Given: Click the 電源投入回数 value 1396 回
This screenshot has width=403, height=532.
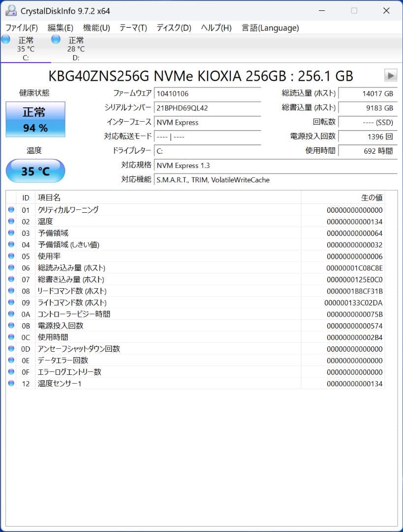Looking at the screenshot, I should tap(368, 137).
